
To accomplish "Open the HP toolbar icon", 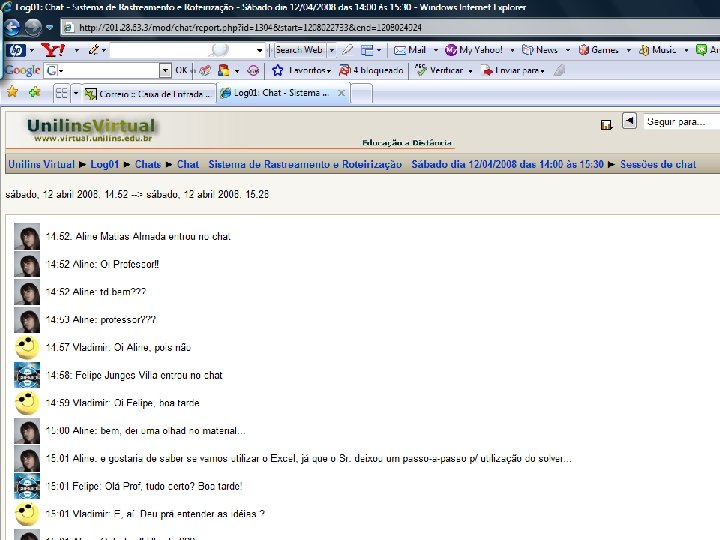I will 17,50.
